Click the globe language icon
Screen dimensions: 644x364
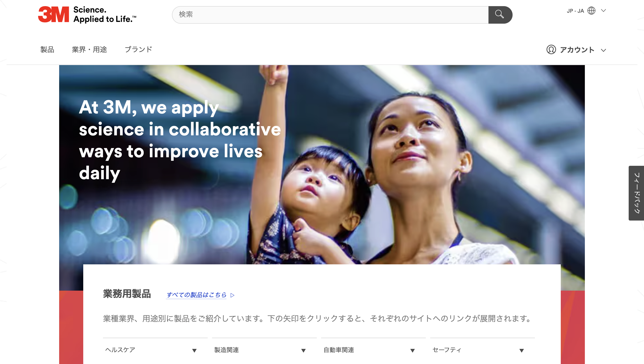(591, 11)
